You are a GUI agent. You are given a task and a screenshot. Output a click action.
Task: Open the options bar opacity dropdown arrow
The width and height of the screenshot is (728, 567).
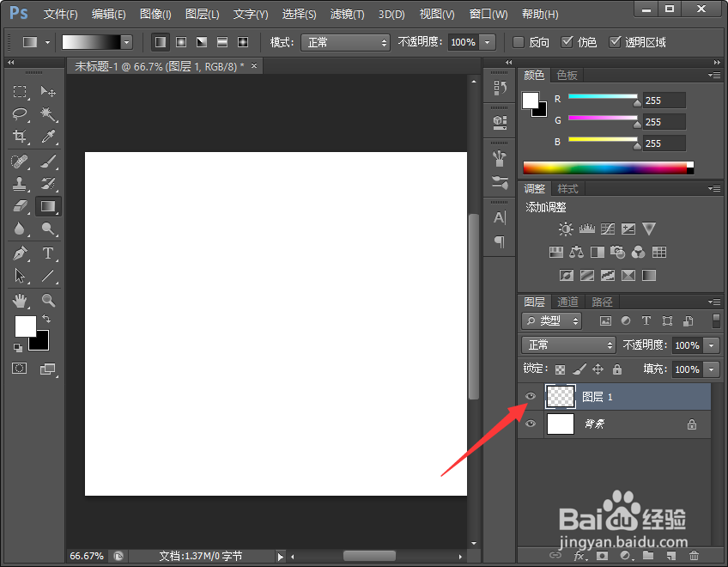[487, 42]
